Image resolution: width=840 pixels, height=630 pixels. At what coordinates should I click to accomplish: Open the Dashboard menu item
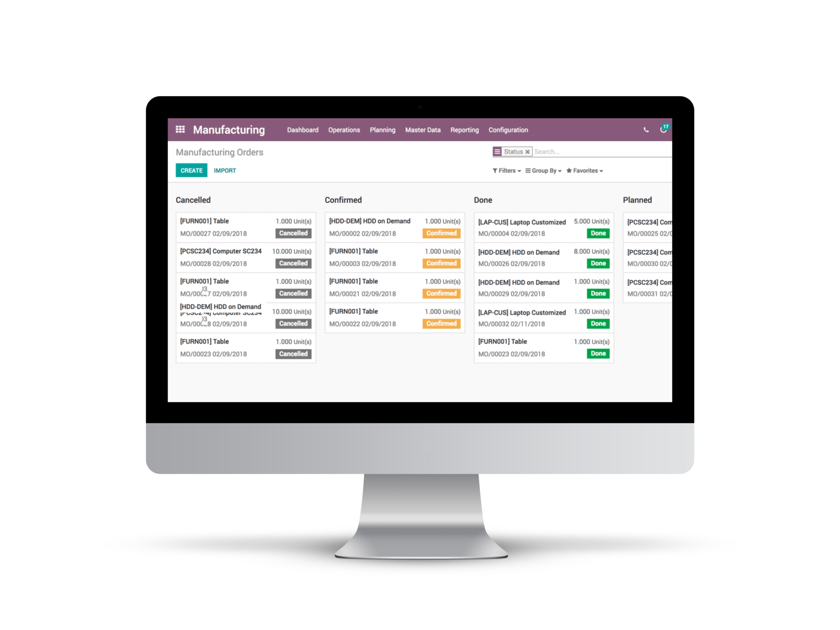(301, 129)
